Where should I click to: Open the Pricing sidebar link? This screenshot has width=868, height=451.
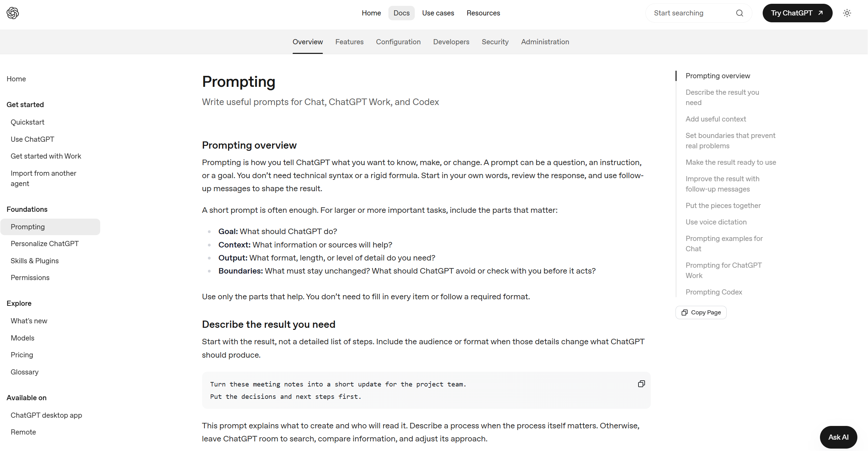coord(22,355)
